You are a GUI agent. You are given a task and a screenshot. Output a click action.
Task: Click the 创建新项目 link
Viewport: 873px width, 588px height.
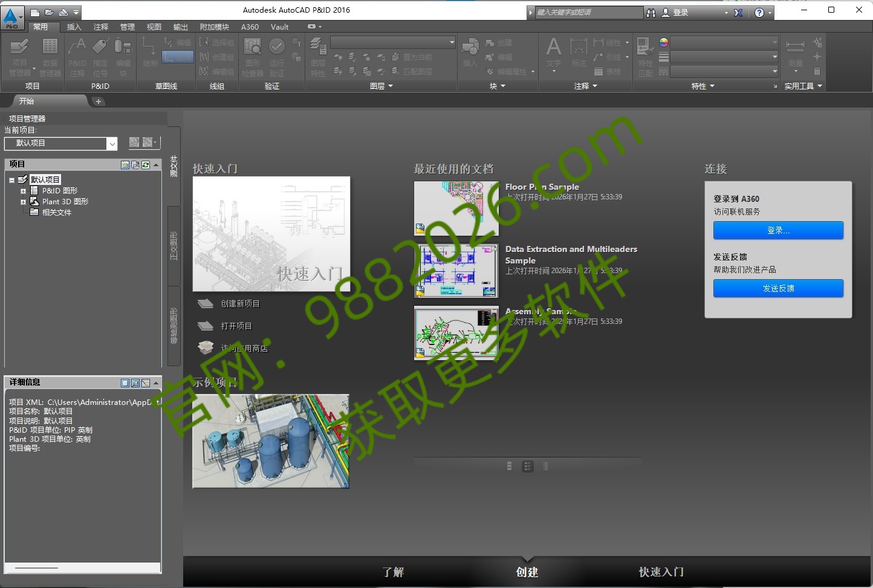[240, 304]
